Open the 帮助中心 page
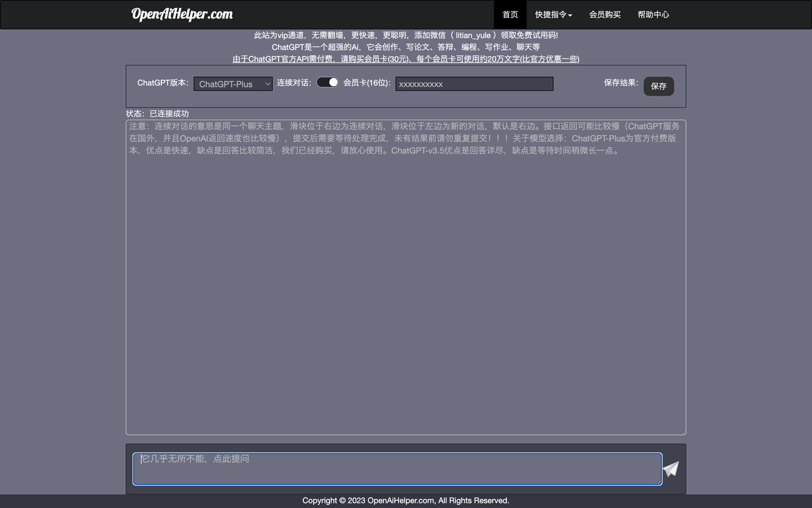The image size is (812, 508). (653, 15)
